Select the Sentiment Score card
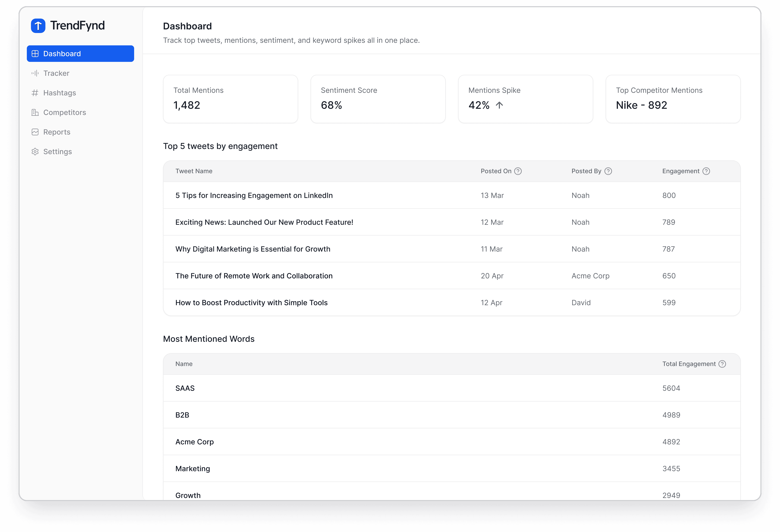780x532 pixels. coord(378,99)
